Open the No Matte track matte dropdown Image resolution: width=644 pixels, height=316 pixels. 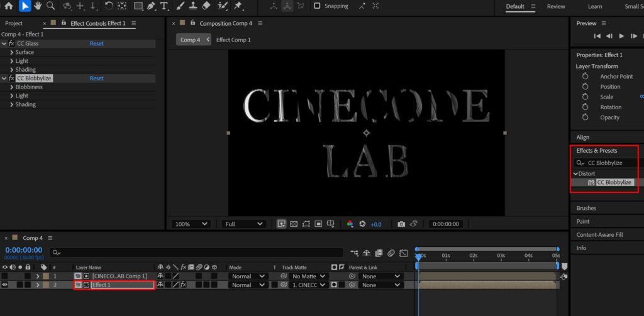(x=308, y=276)
